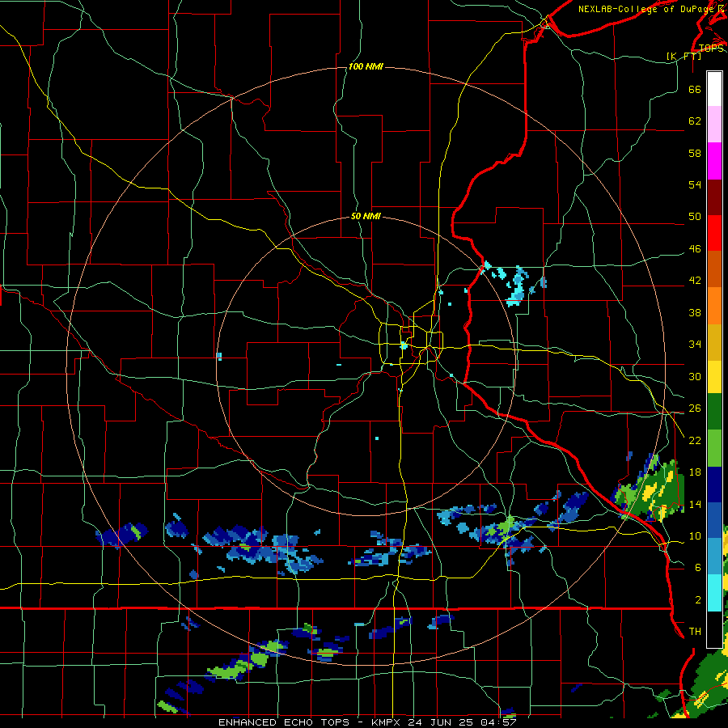Click the dark green legend swatch
This screenshot has width=728, height=728.
pyautogui.click(x=714, y=412)
